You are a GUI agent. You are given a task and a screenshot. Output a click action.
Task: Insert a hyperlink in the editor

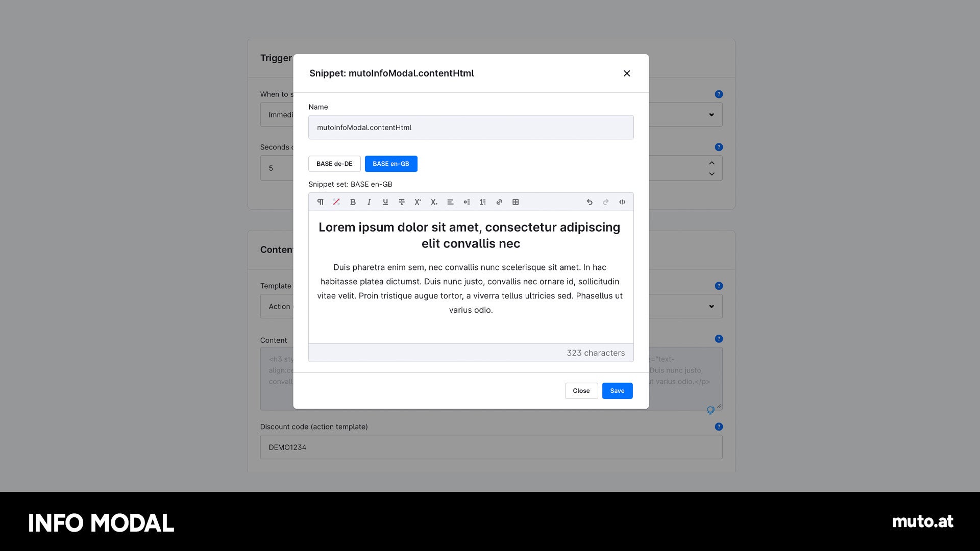[x=499, y=202]
